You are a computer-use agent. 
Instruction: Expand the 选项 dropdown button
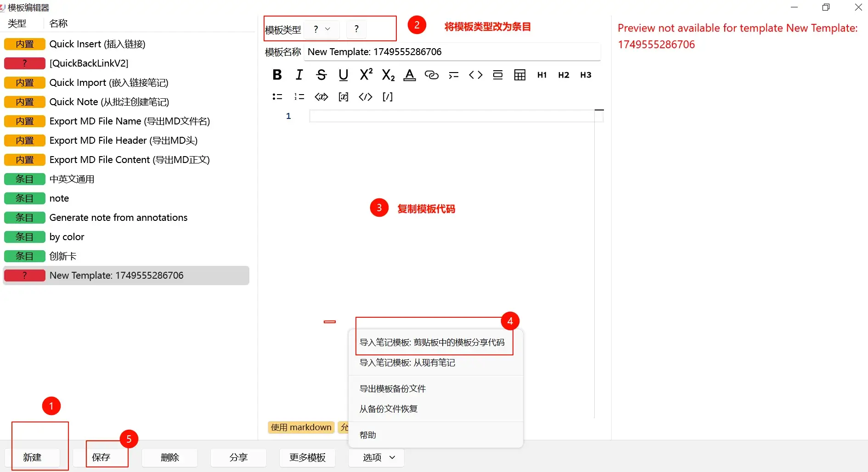point(376,458)
